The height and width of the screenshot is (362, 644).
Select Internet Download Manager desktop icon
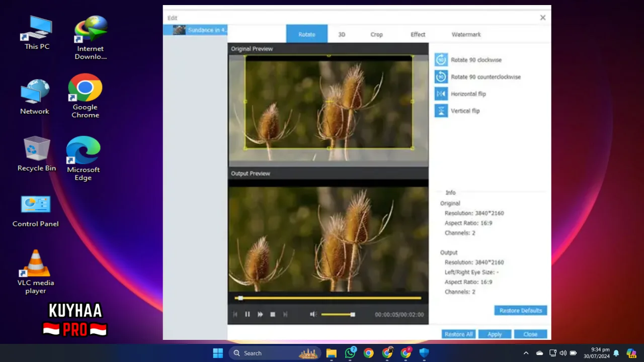tap(91, 37)
